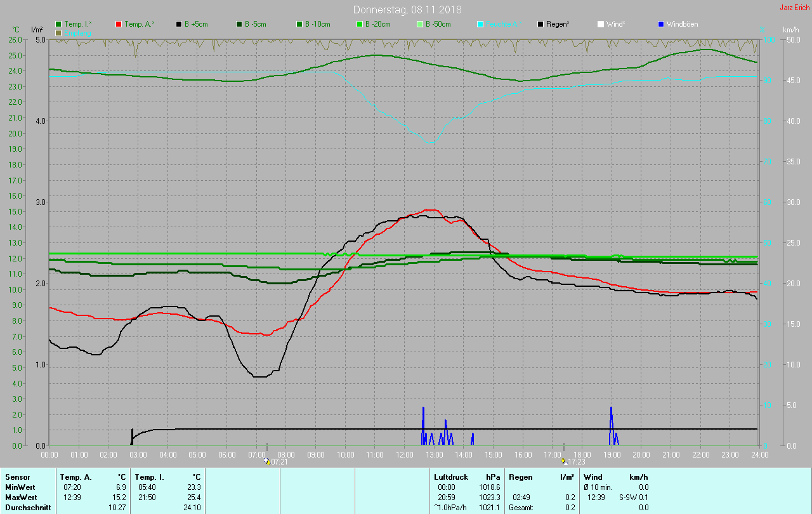Click the wind direction value "S-SW 0.1"
The width and height of the screenshot is (812, 514).
[634, 497]
